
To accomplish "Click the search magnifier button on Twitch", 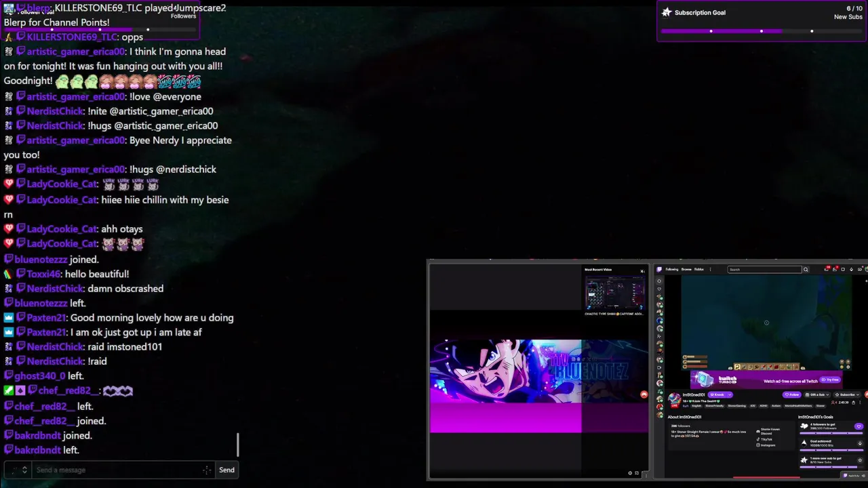I will coord(806,269).
